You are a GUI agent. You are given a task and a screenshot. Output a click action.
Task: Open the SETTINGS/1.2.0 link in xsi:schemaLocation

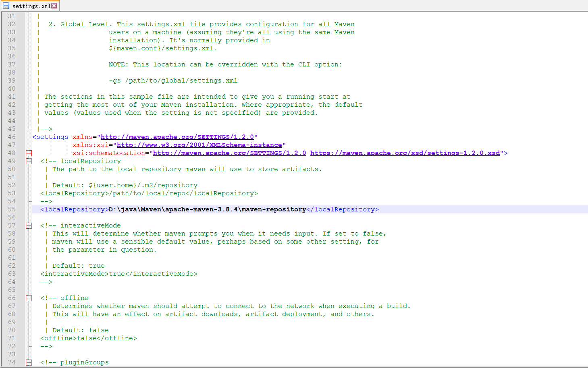click(230, 153)
